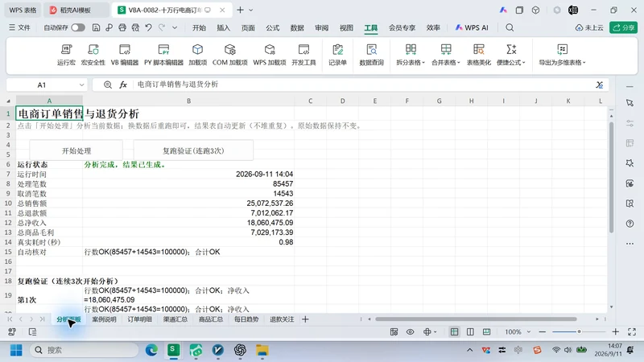Click the 开发工具 developer tools icon
This screenshot has width=644, height=362.
click(303, 55)
